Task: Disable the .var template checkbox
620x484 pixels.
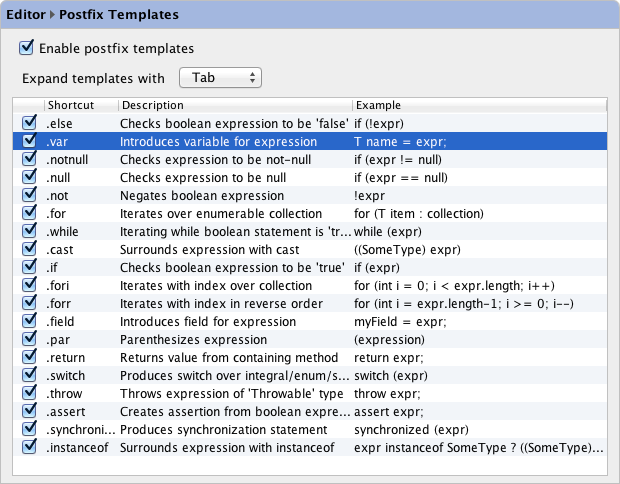Action: (29, 141)
